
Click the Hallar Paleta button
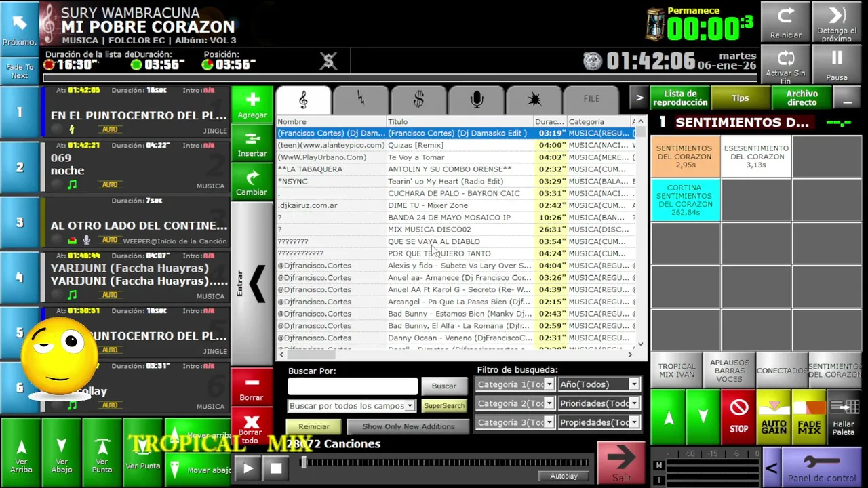(844, 418)
